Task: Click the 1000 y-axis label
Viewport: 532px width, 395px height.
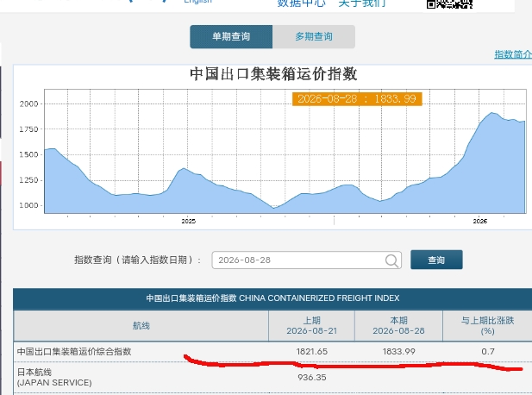Action: pos(28,205)
